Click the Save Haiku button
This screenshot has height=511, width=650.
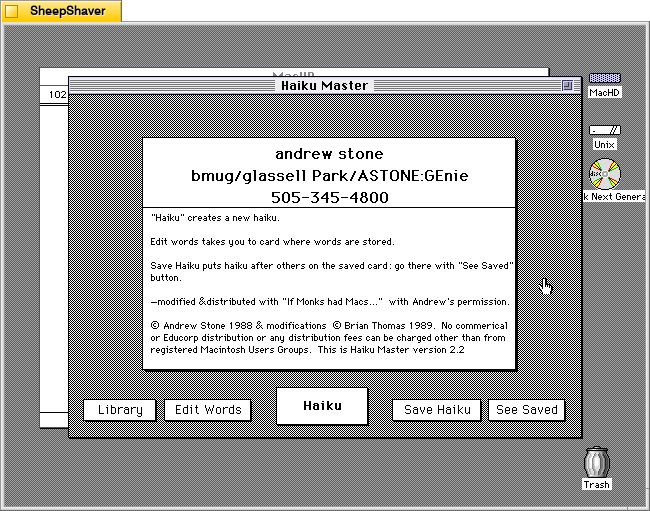[437, 410]
